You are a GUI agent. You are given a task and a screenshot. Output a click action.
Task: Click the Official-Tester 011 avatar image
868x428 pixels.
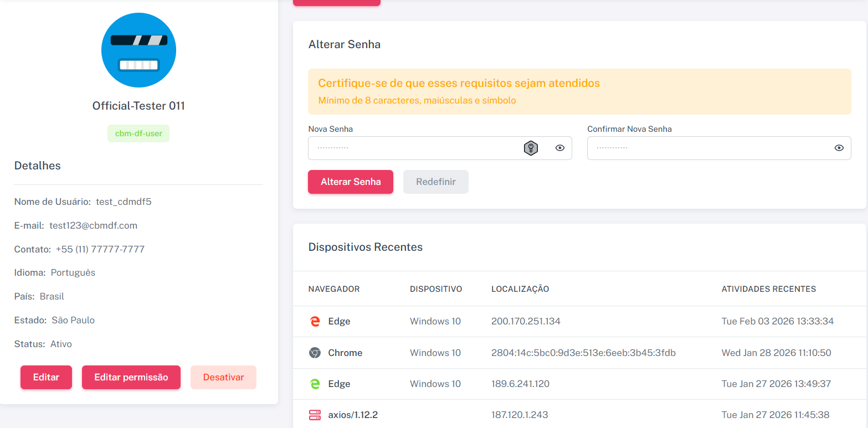138,50
